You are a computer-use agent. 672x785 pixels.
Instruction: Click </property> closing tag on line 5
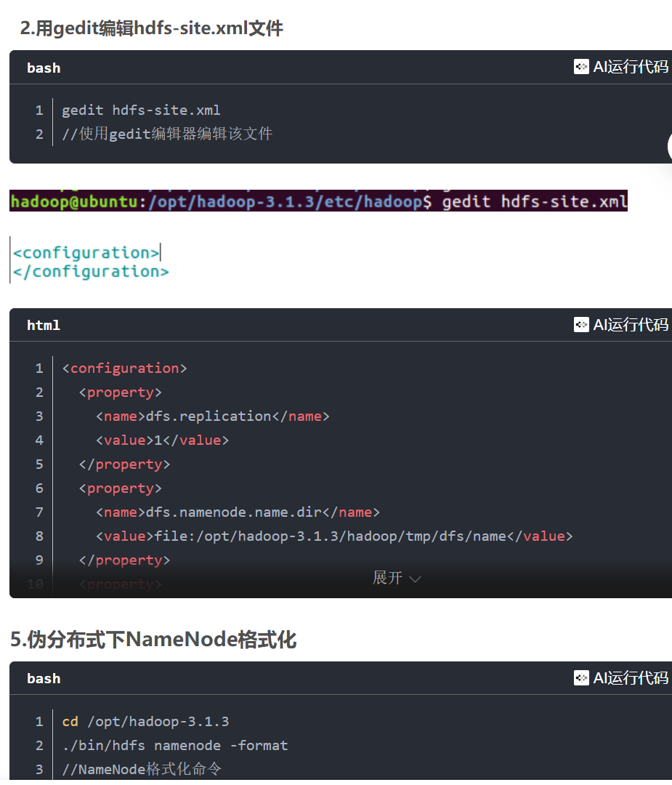125,464
